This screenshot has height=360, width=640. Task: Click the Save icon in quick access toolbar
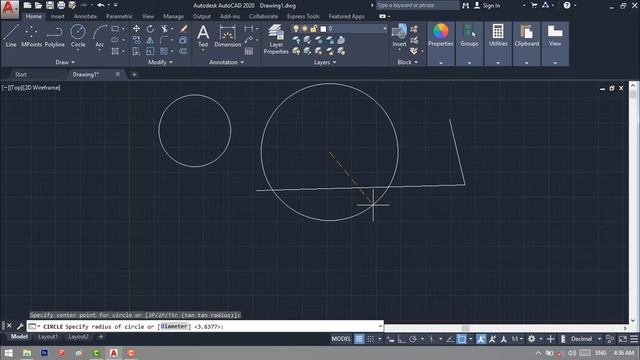click(x=50, y=5)
